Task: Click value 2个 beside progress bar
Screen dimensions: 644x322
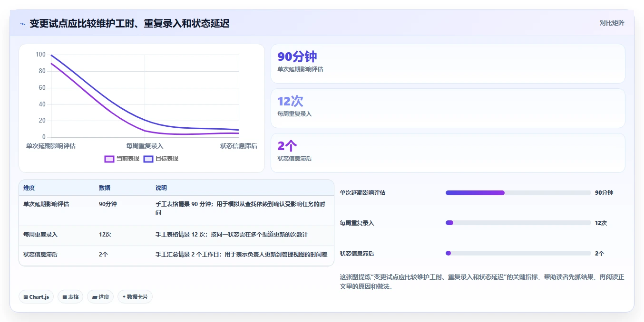Action: [599, 253]
